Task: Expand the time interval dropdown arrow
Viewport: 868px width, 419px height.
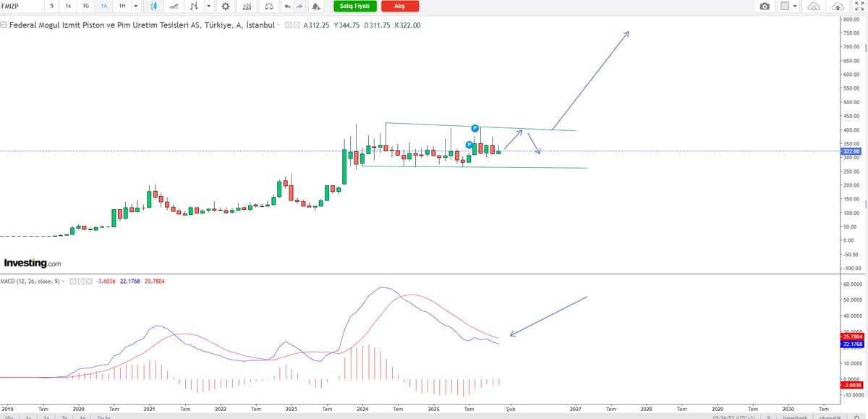Action: tap(135, 6)
